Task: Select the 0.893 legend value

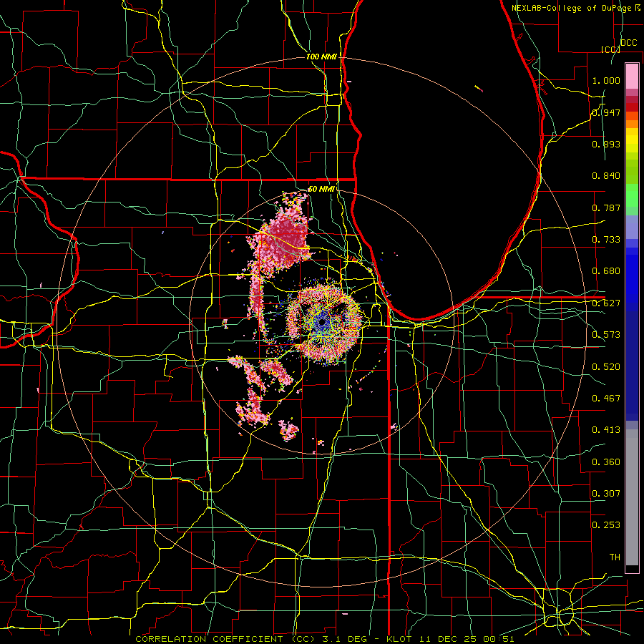Action: 606,144
